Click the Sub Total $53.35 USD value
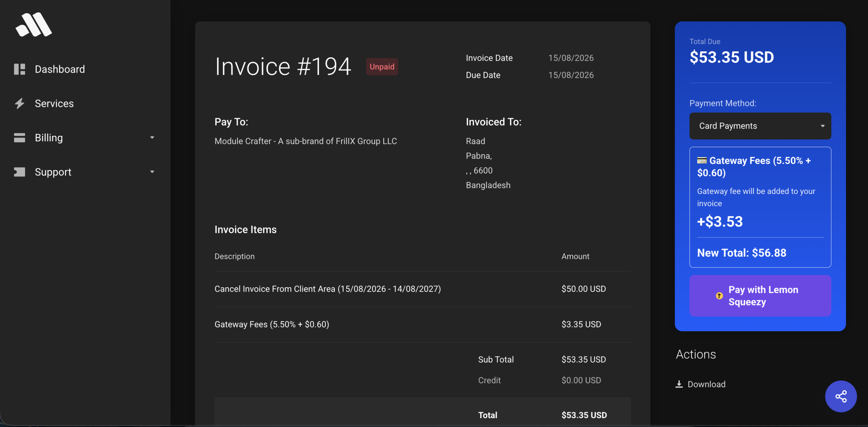Screen dimensions: 868x427 (x=584, y=359)
